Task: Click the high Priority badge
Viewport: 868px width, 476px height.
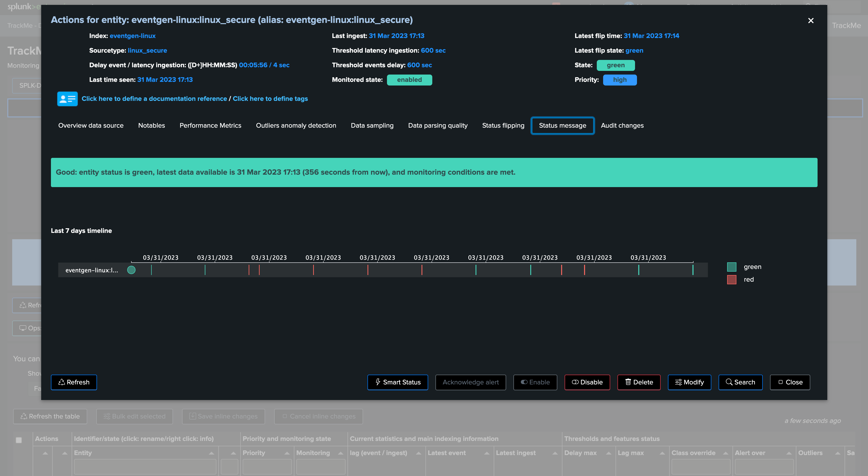Action: coord(620,80)
